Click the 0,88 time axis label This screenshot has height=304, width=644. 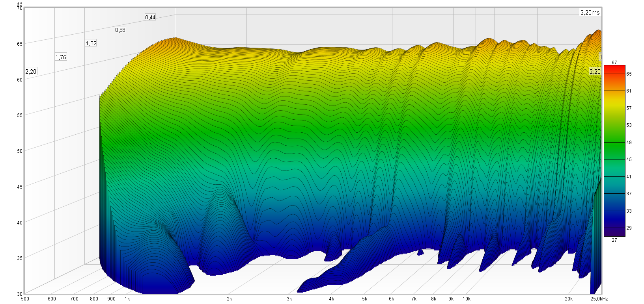(120, 30)
